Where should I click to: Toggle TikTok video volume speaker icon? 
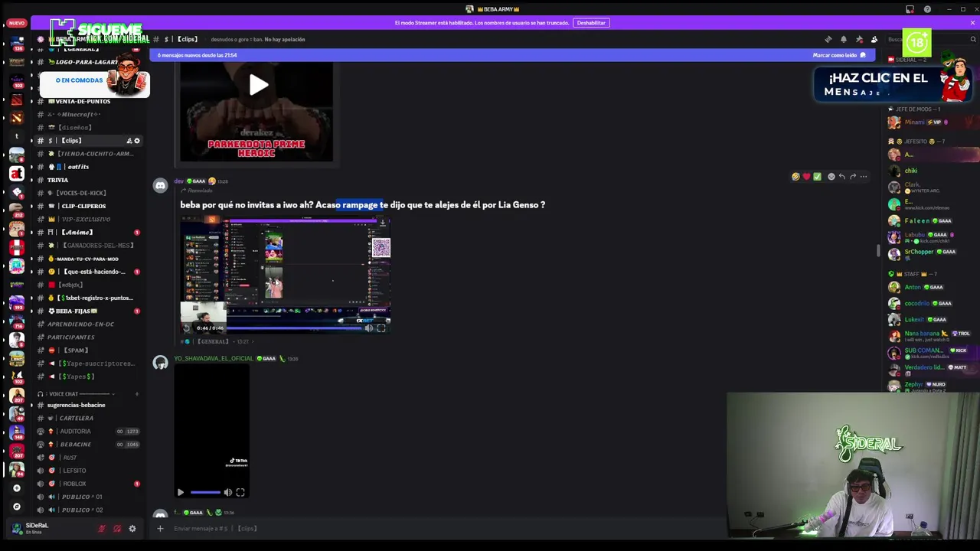pyautogui.click(x=227, y=492)
